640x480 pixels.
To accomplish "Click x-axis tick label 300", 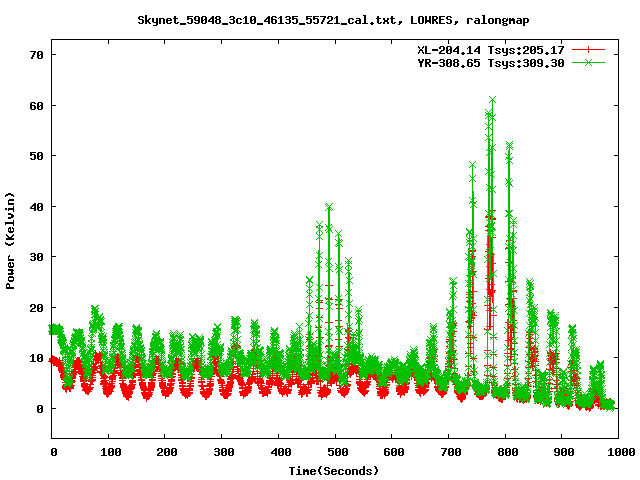I will [224, 452].
